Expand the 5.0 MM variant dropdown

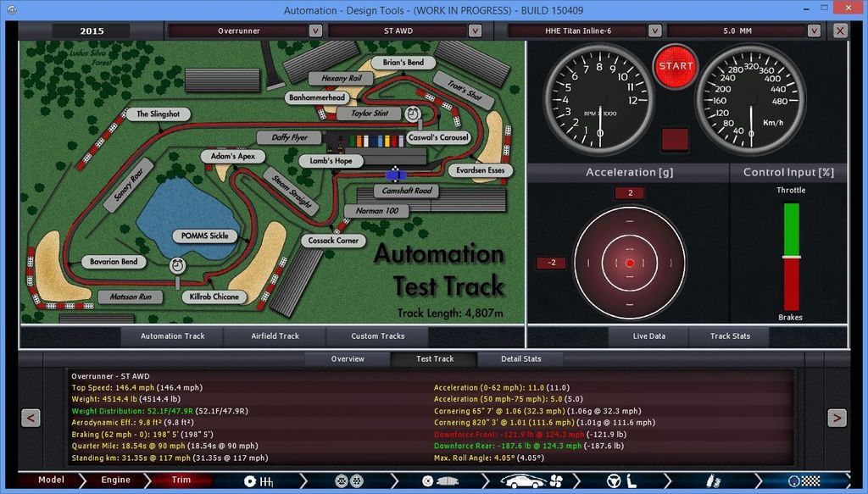click(x=813, y=31)
